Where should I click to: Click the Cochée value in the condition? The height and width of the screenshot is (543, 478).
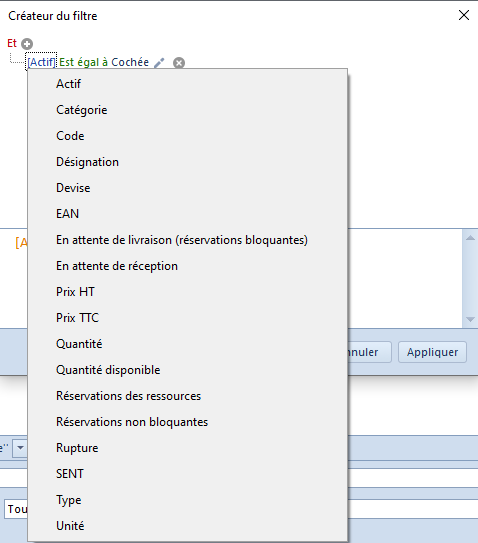click(130, 62)
